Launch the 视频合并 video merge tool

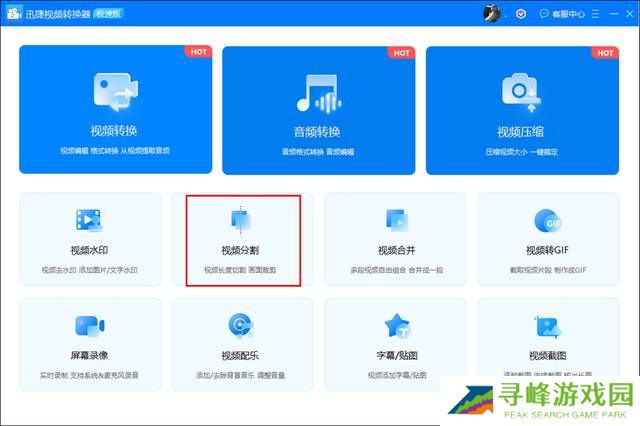[395, 220]
